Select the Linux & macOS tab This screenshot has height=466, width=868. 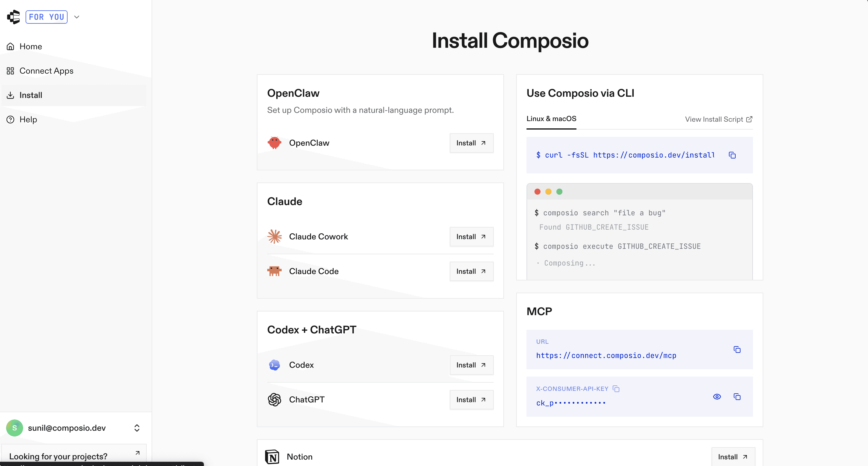(551, 119)
